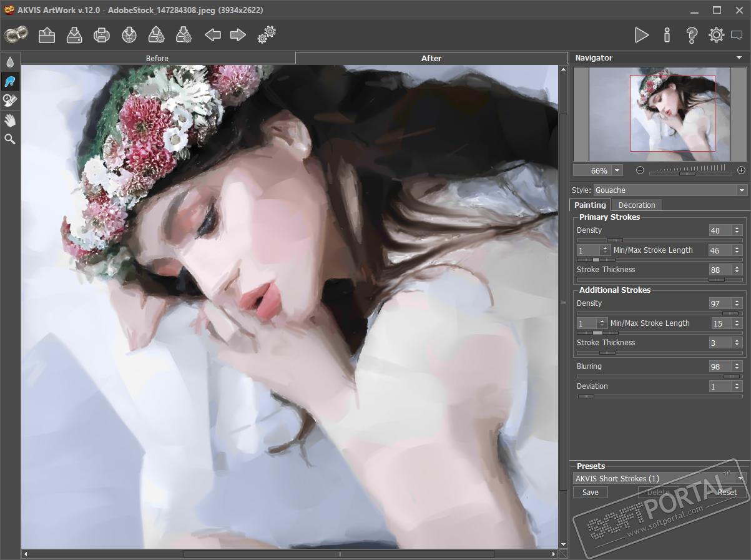Open the AKVIS Short Strokes presets dropdown
Screen dimensions: 751x560
(659, 478)
